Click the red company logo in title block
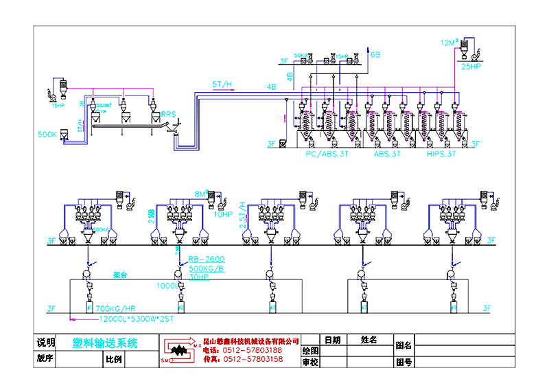 pos(180,350)
